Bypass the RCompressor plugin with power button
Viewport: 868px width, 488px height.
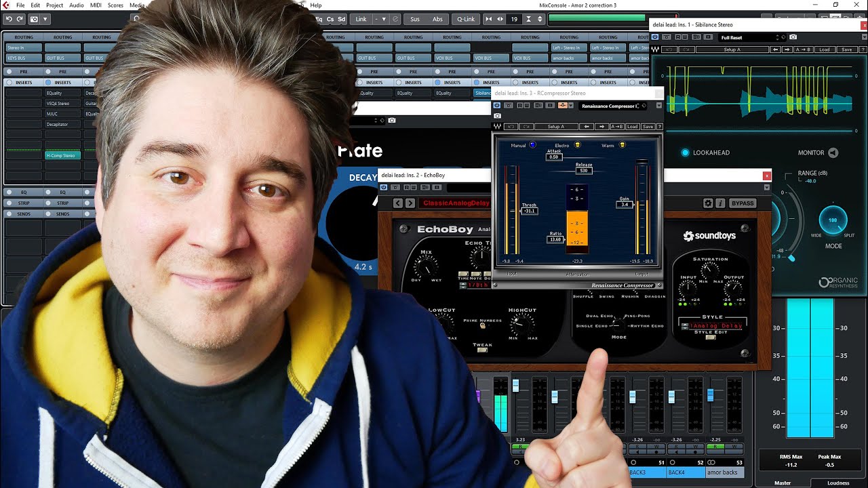[x=497, y=106]
